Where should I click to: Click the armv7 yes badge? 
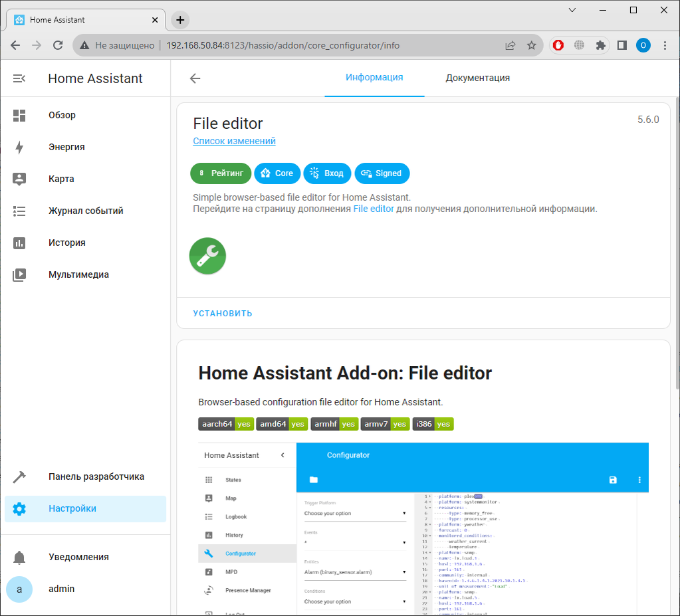(x=385, y=424)
